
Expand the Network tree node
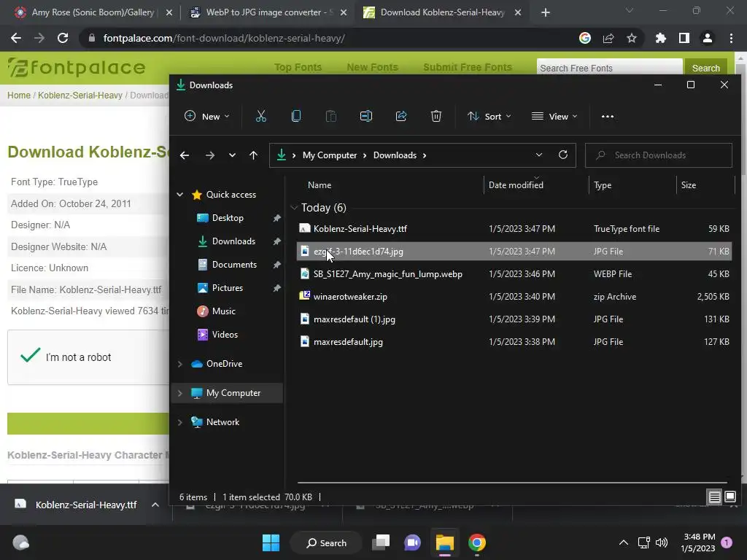pyautogui.click(x=180, y=422)
